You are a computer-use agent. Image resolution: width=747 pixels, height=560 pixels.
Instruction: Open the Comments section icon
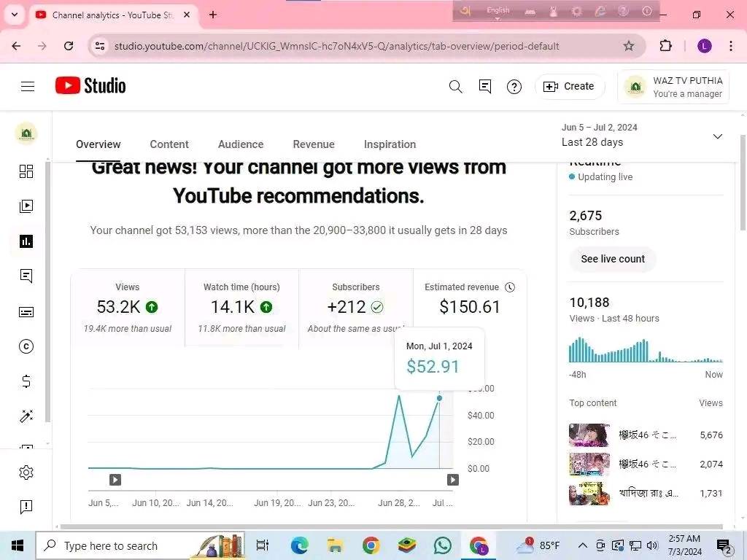[26, 276]
